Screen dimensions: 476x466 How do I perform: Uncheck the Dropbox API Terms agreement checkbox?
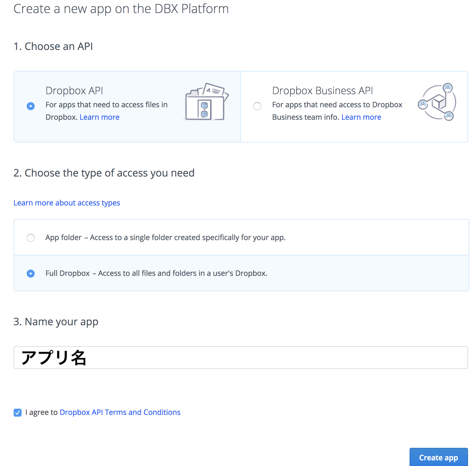18,412
